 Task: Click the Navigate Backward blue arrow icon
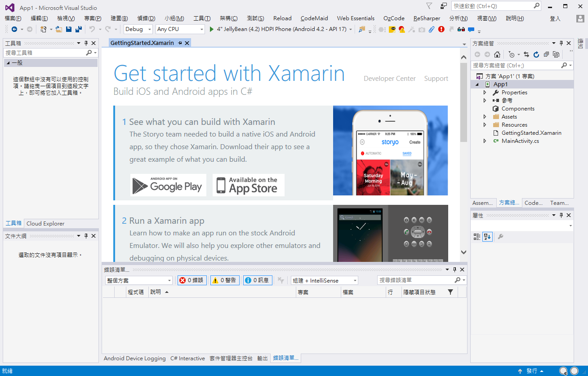click(x=14, y=29)
